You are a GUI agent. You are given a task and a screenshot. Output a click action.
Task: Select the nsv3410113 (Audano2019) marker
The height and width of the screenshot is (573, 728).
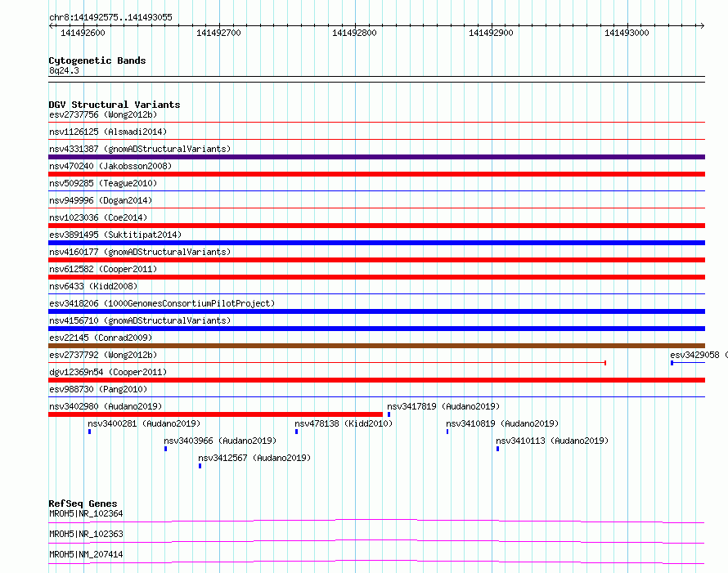pyautogui.click(x=497, y=449)
